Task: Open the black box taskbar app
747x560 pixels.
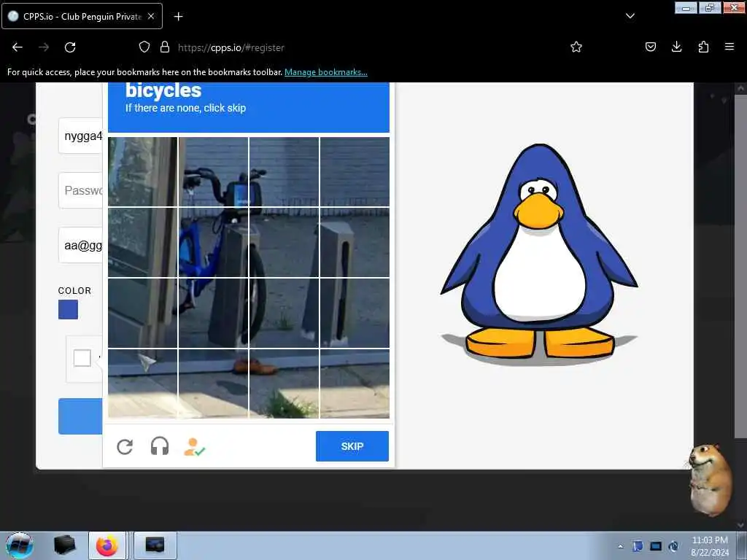Action: [x=65, y=545]
